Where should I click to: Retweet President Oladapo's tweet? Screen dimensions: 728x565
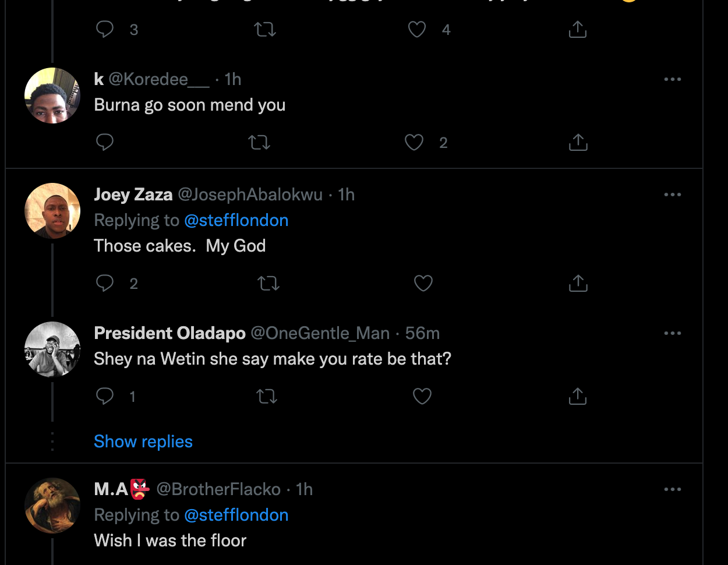click(267, 396)
